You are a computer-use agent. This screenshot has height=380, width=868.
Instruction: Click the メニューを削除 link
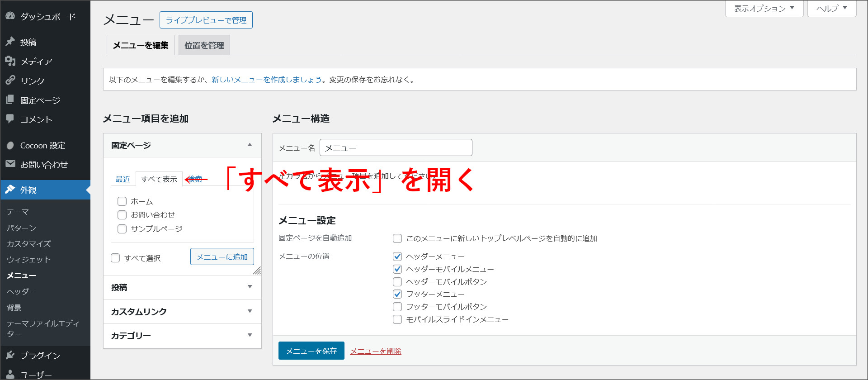(x=376, y=351)
